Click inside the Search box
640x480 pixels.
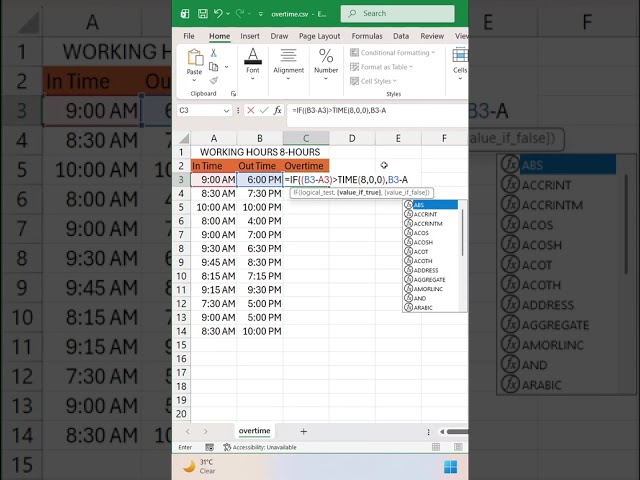(398, 13)
